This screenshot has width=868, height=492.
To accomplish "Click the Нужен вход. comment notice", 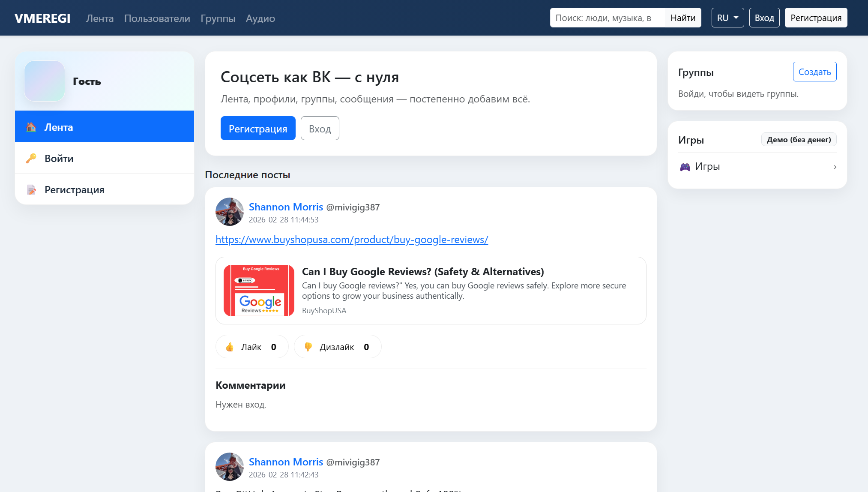I will (x=241, y=405).
